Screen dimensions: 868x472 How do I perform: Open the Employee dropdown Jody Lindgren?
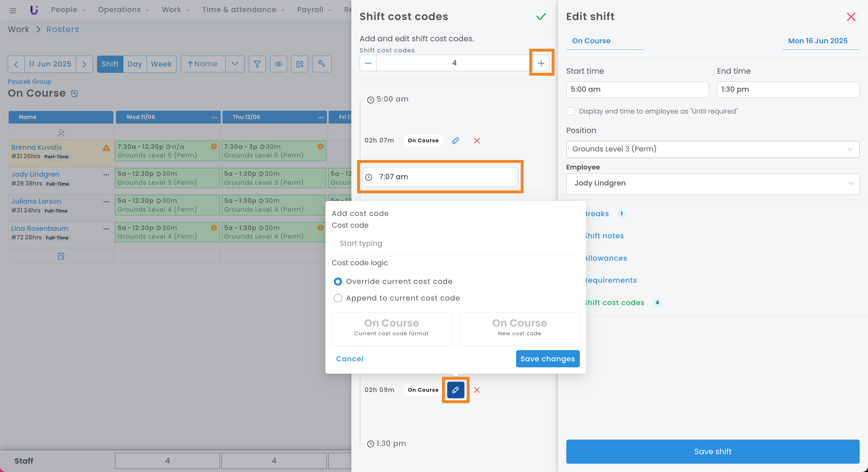coord(712,184)
